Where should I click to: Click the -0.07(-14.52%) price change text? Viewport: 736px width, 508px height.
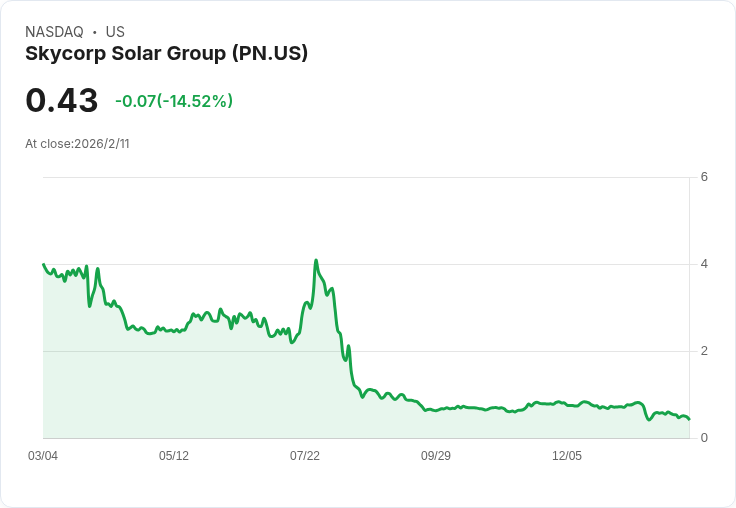click(174, 101)
